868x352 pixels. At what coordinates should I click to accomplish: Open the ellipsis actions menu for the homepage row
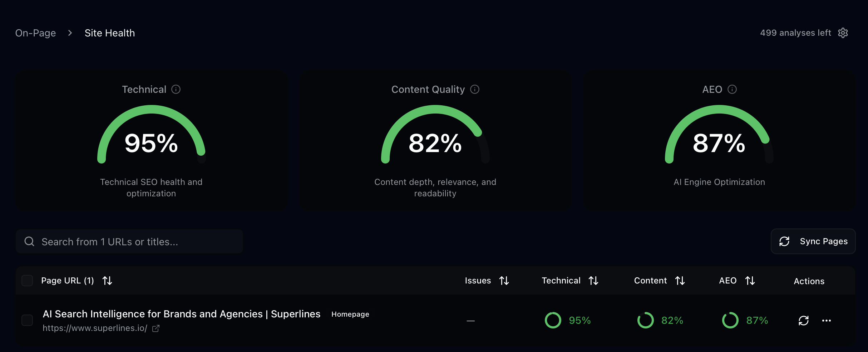tap(826, 321)
